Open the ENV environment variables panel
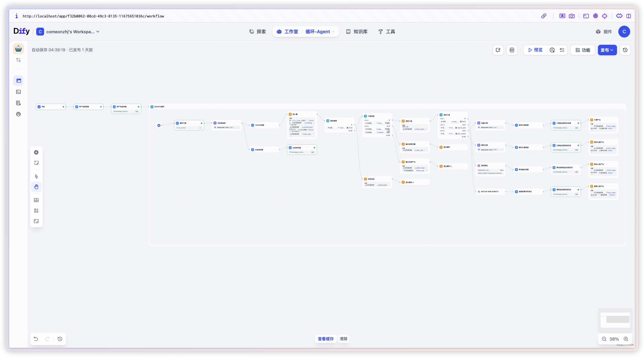Viewport: 644px width, 357px height. (x=512, y=50)
